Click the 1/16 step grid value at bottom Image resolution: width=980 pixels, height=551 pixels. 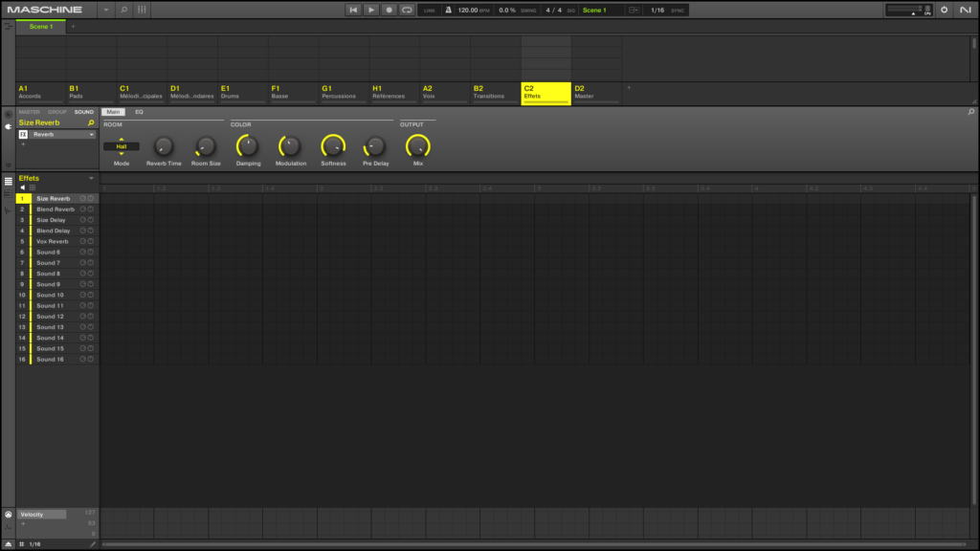[35, 544]
